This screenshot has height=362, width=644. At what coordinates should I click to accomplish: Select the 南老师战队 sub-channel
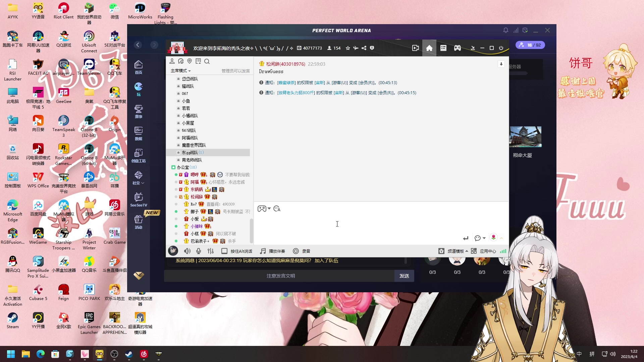pyautogui.click(x=192, y=160)
